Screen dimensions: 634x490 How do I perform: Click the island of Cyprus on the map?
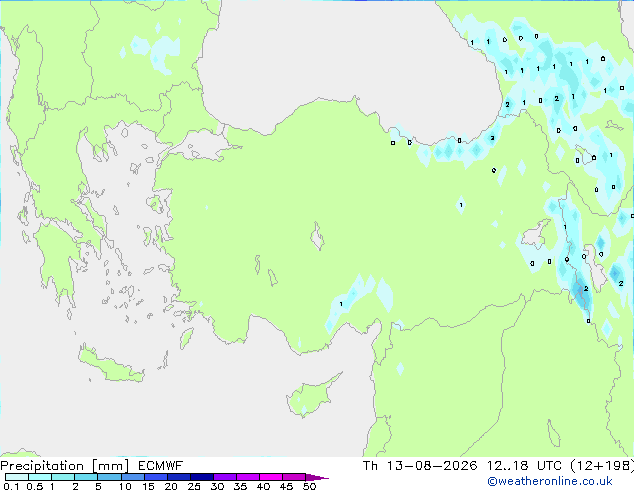pos(311,396)
